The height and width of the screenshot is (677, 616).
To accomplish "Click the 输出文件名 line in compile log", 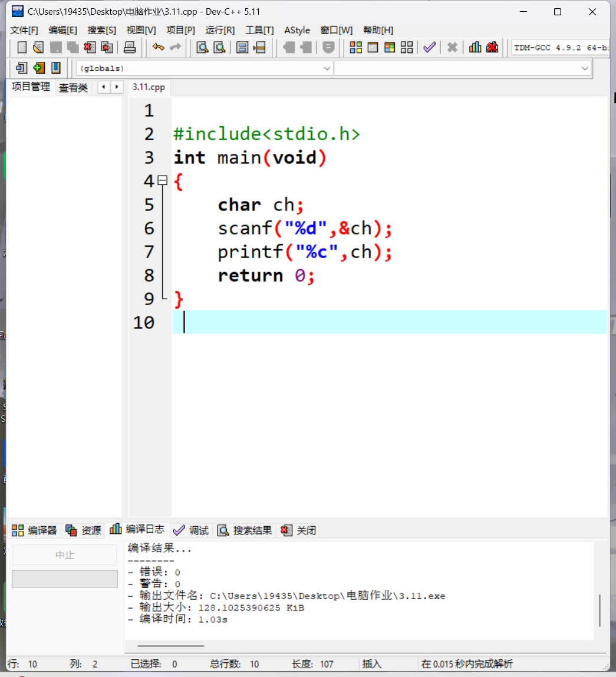I will (x=286, y=596).
